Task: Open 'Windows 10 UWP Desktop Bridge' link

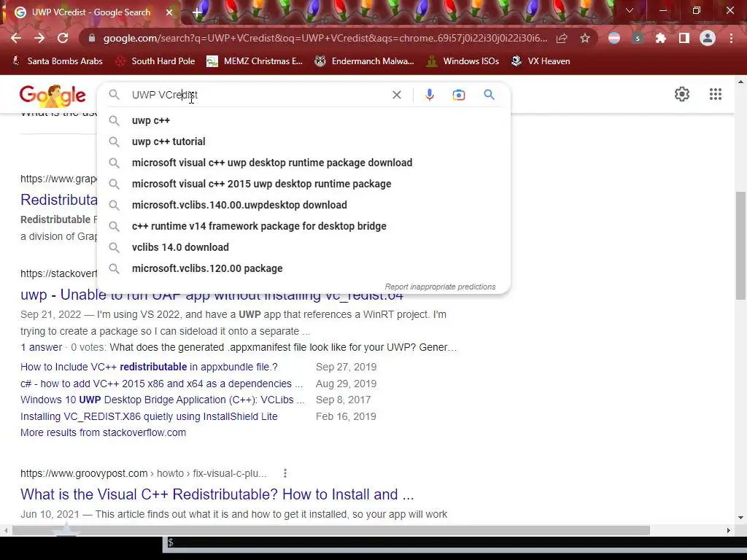Action: 163,400
